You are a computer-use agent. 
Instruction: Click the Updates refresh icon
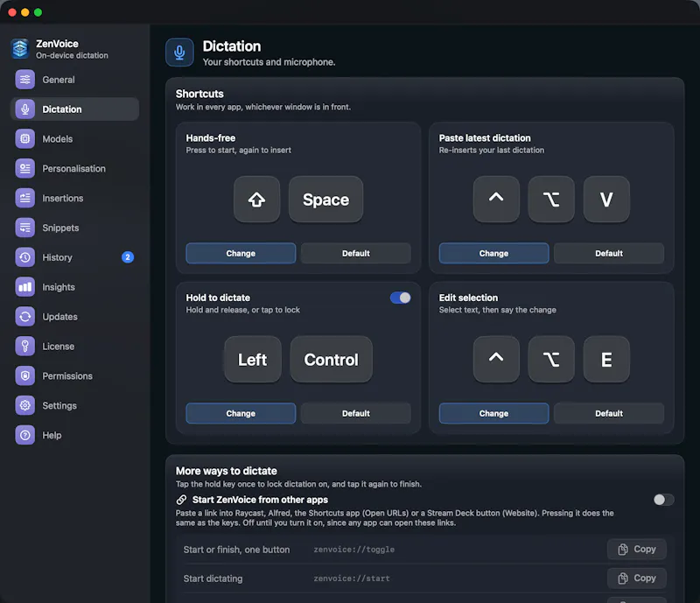coord(25,317)
